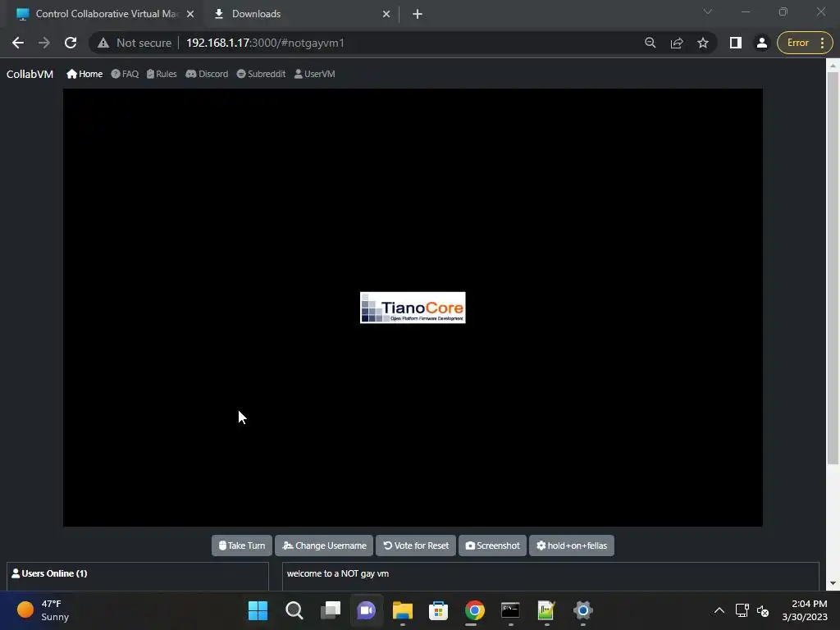The width and height of the screenshot is (840, 630).
Task: Open the UserVM link
Action: click(314, 74)
